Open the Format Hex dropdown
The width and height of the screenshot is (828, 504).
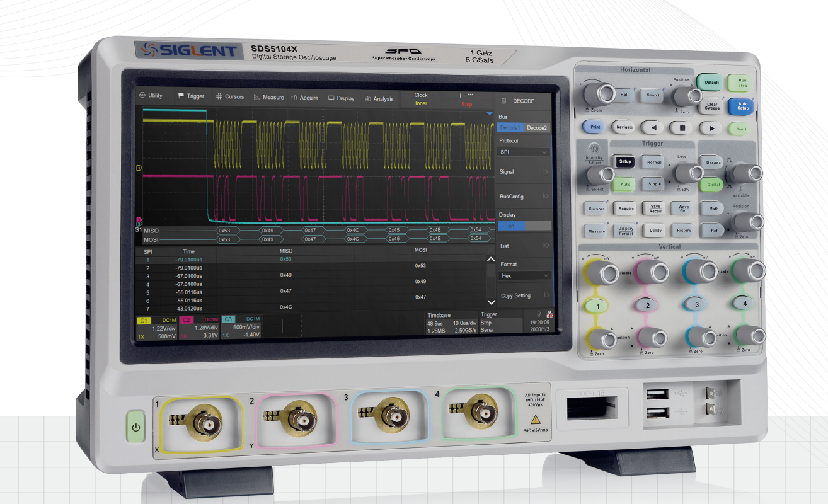(x=525, y=275)
